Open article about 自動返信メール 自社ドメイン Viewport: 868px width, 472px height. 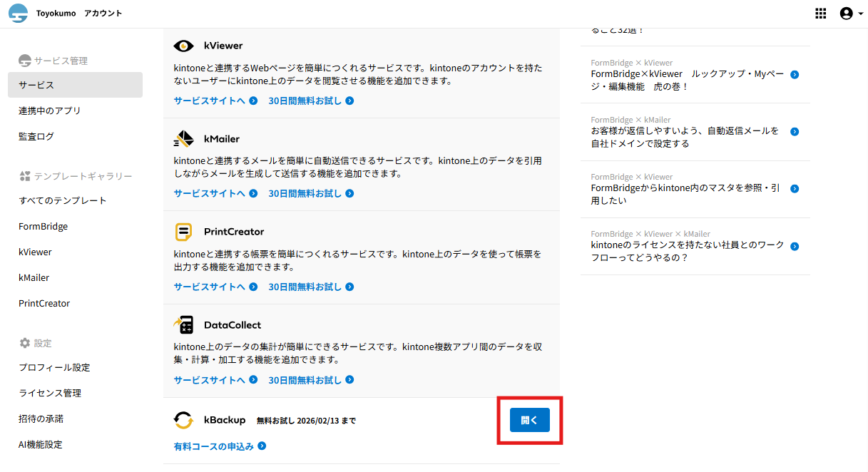tap(685, 137)
